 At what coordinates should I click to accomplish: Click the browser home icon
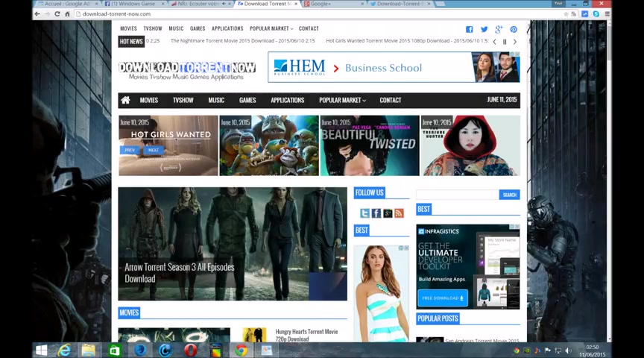pos(67,14)
